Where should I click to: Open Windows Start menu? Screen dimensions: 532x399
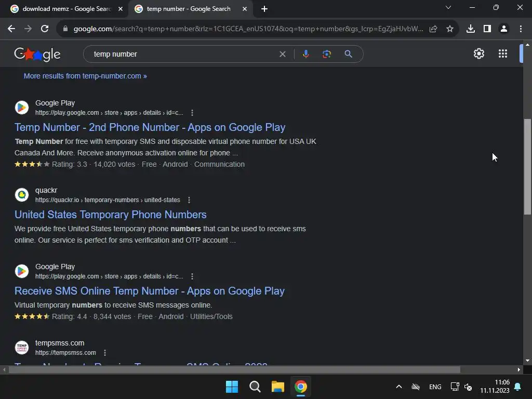coord(232,387)
